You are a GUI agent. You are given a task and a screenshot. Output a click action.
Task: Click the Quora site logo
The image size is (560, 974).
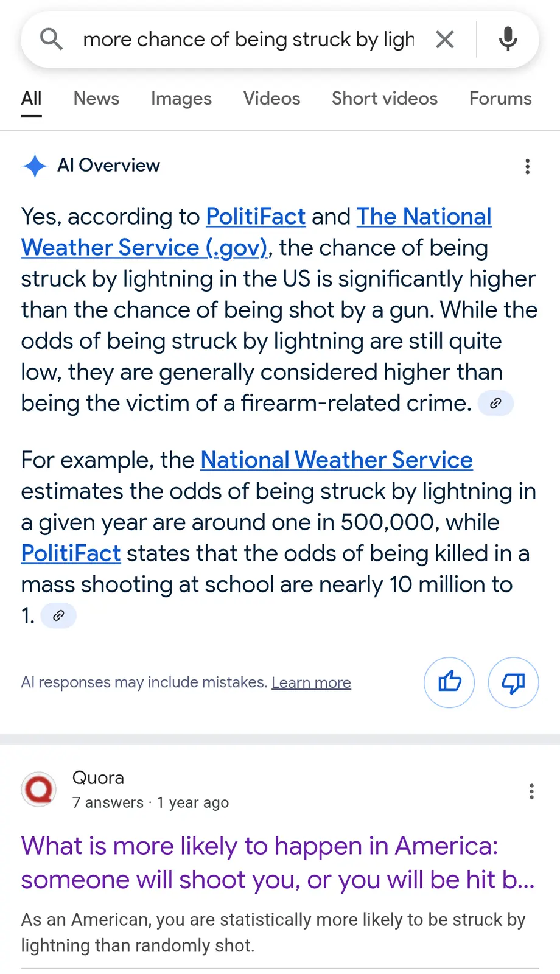pos(39,790)
